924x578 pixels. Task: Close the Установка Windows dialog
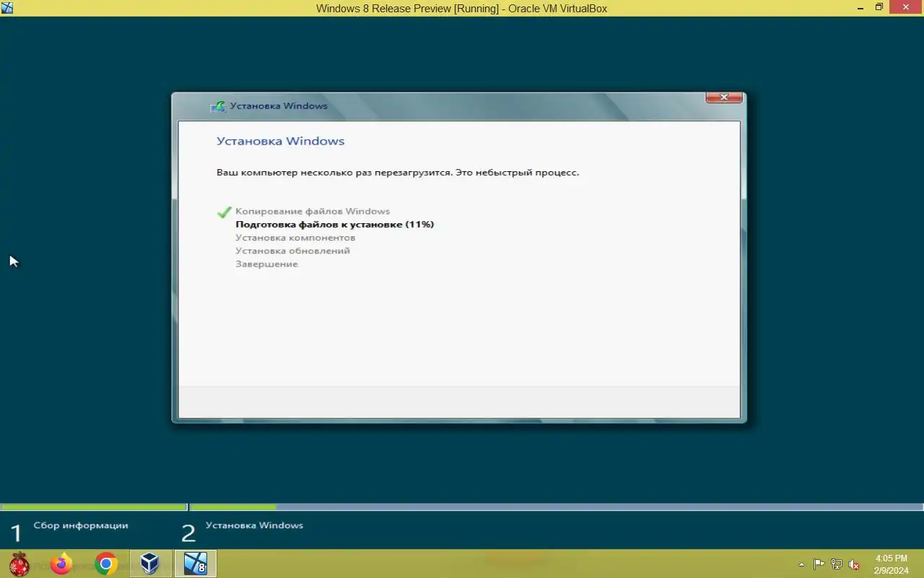tap(724, 98)
